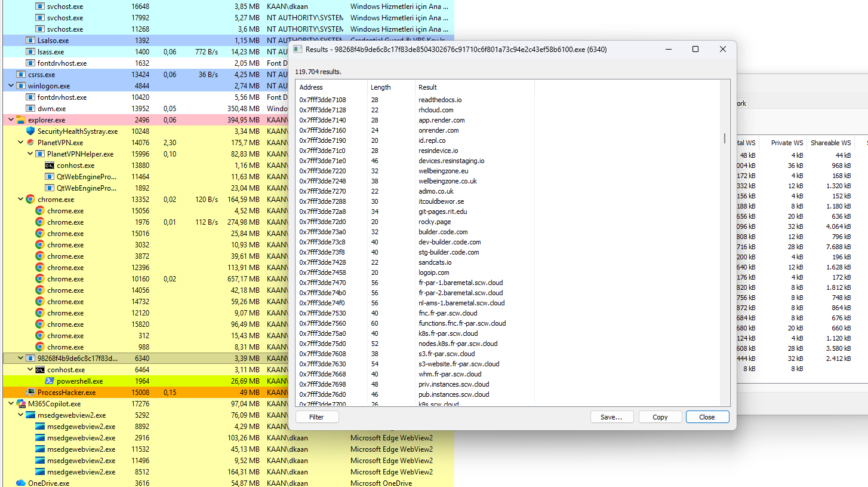The width and height of the screenshot is (868, 487).
Task: Collapse the conhost.exe node with PID 6464
Action: pos(30,369)
